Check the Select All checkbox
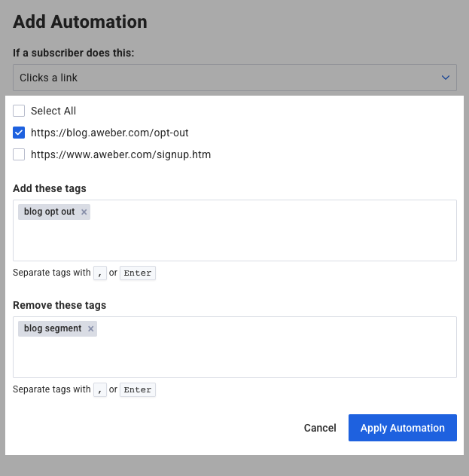Screen dimensions: 469x476 (x=19, y=111)
